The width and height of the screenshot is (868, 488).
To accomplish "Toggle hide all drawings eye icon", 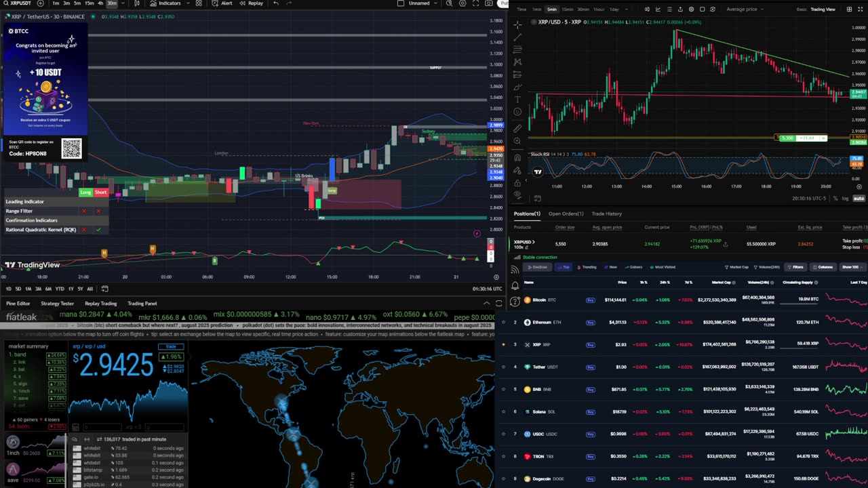I will point(517,194).
